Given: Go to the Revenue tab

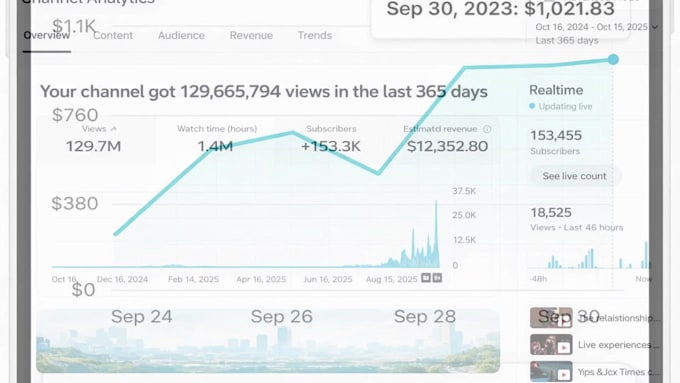Looking at the screenshot, I should click(x=251, y=36).
